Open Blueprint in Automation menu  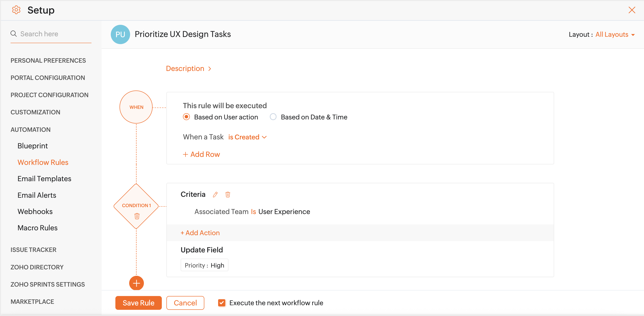point(32,146)
